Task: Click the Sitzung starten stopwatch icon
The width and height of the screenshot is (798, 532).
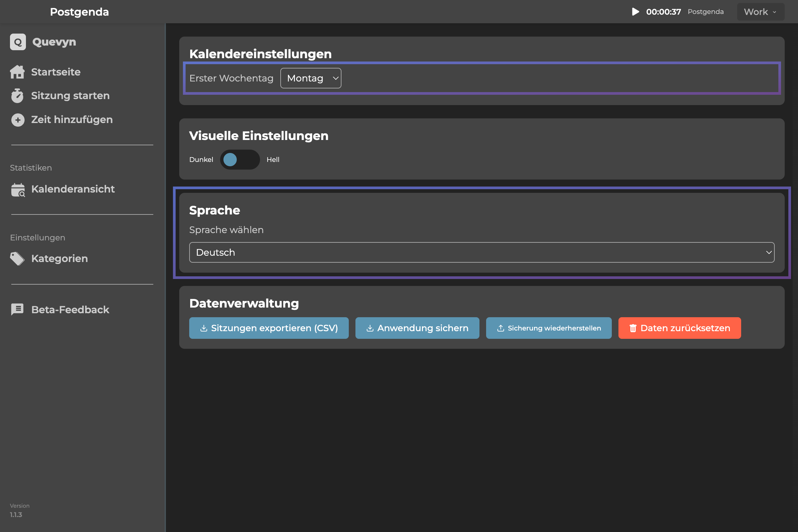Action: (17, 96)
